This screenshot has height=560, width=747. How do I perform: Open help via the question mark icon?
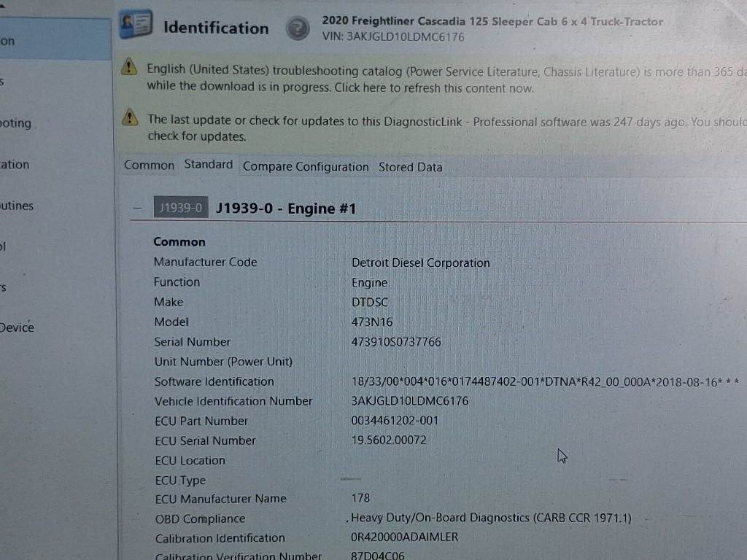(297, 29)
